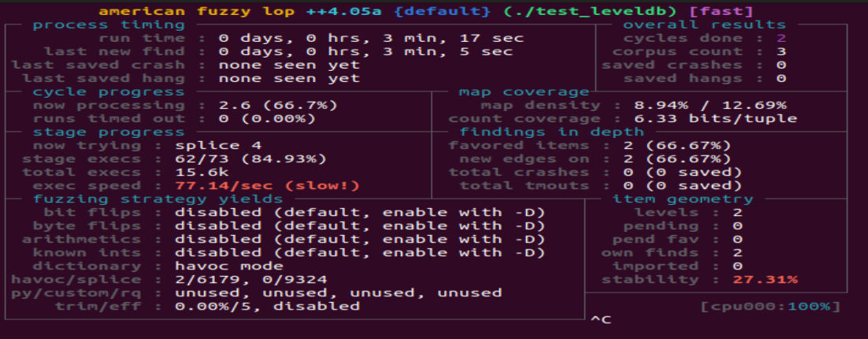
Task: Click the 'findings in depth' section header
Action: (x=552, y=132)
